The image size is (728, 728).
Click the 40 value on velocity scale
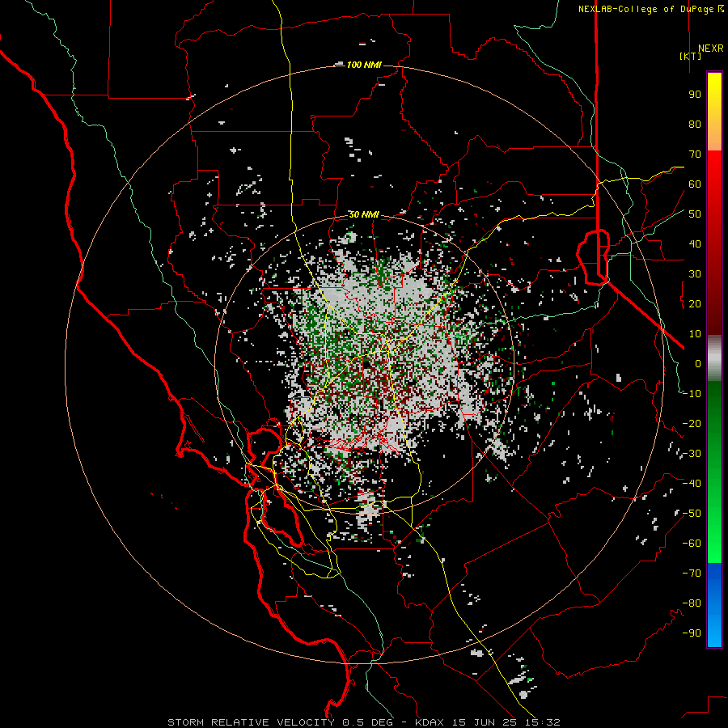[695, 244]
